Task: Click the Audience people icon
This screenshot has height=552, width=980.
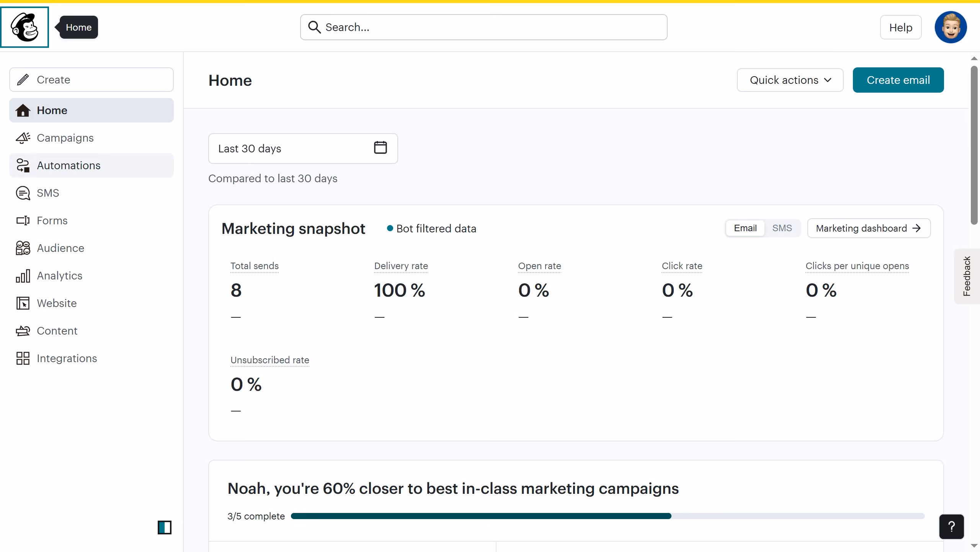Action: click(x=23, y=248)
